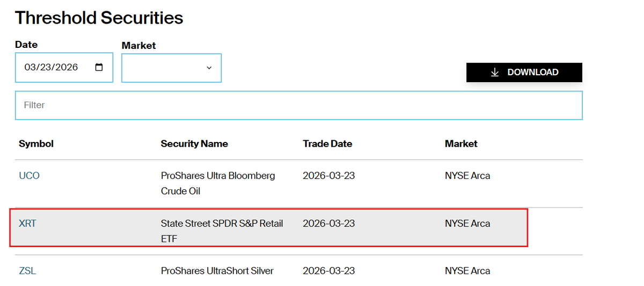Screen dimensions: 644x286
Task: Open the ZSL symbol link
Action: pyautogui.click(x=27, y=271)
